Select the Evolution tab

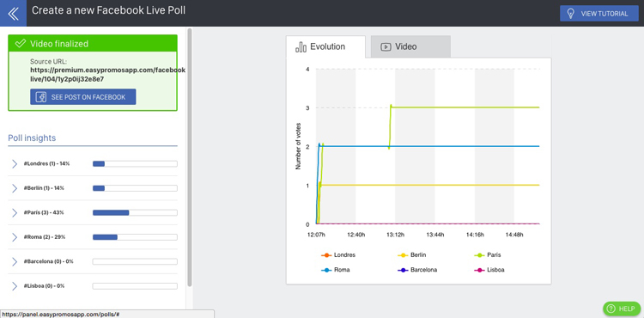[325, 46]
